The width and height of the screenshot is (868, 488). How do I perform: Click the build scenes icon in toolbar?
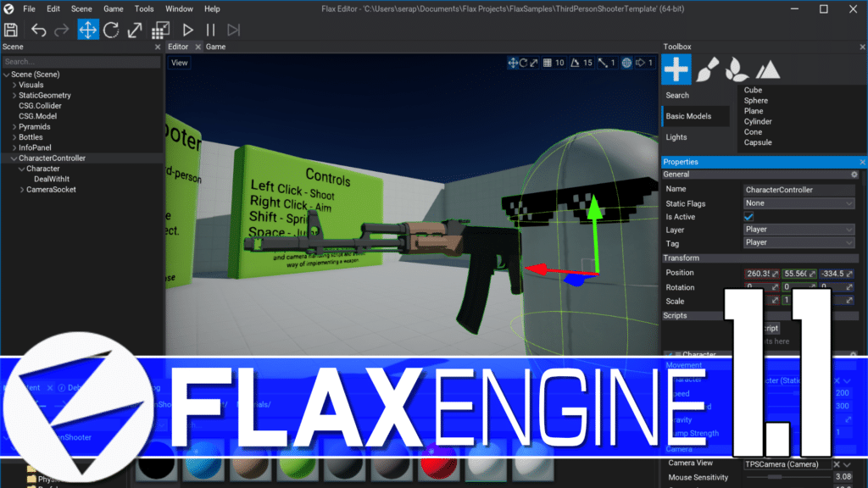[x=160, y=30]
